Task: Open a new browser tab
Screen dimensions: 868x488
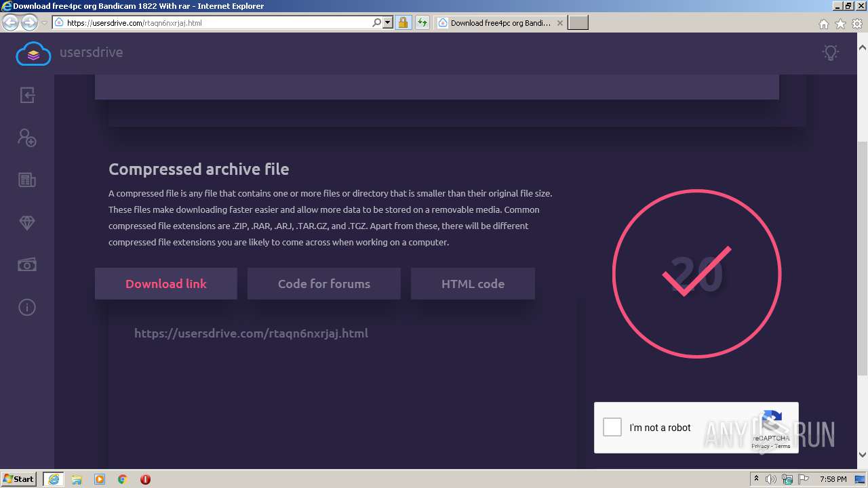Action: click(x=578, y=23)
